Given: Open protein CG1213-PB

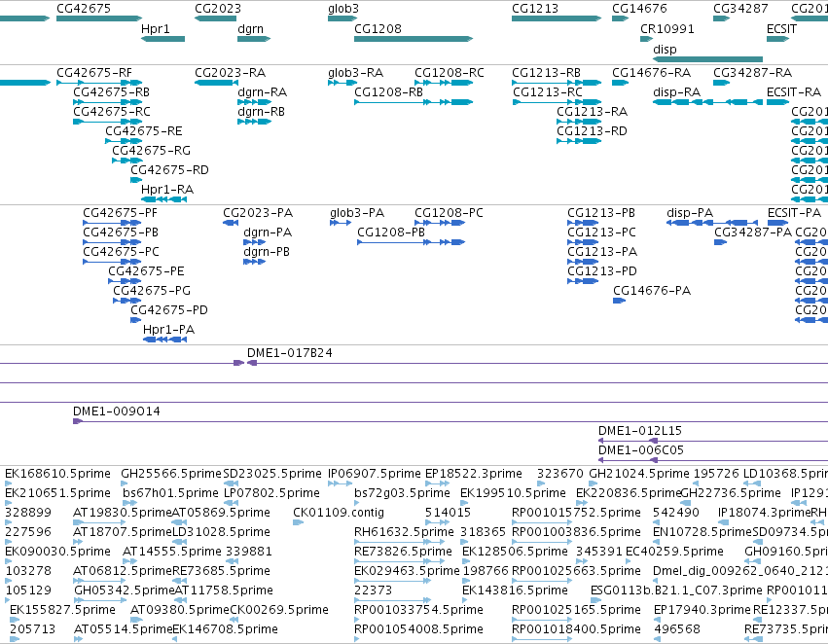Looking at the screenshot, I should [x=601, y=213].
